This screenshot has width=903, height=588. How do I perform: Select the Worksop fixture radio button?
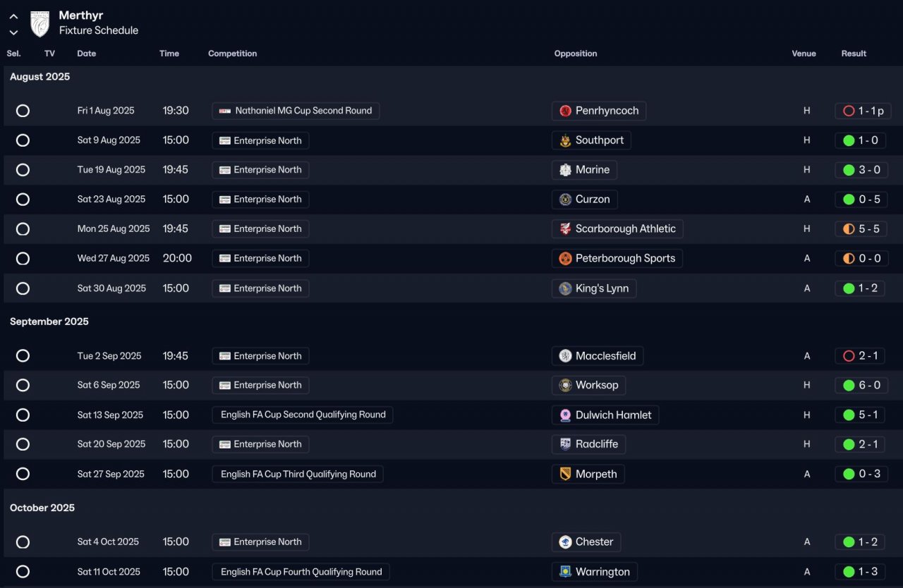pyautogui.click(x=23, y=386)
